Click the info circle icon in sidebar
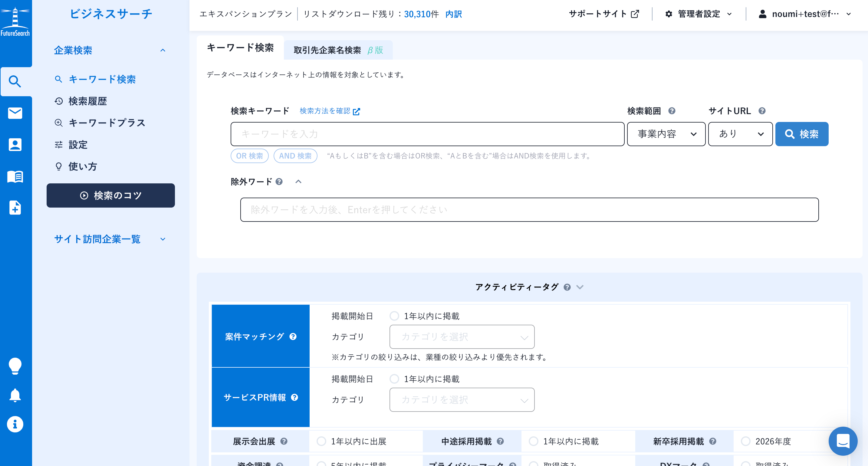The image size is (868, 466). pyautogui.click(x=15, y=424)
